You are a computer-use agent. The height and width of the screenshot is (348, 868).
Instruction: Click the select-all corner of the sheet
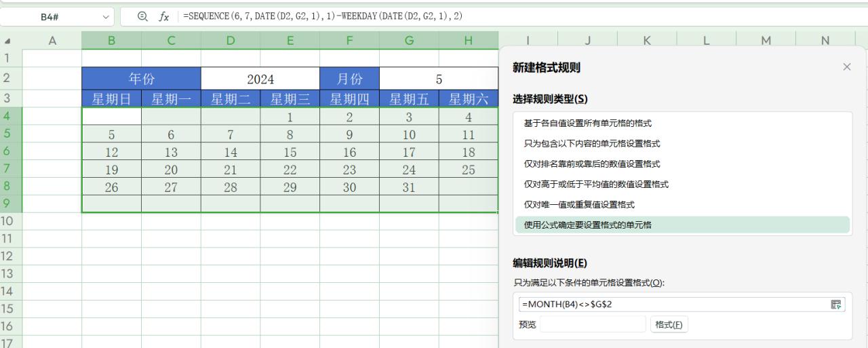7,41
